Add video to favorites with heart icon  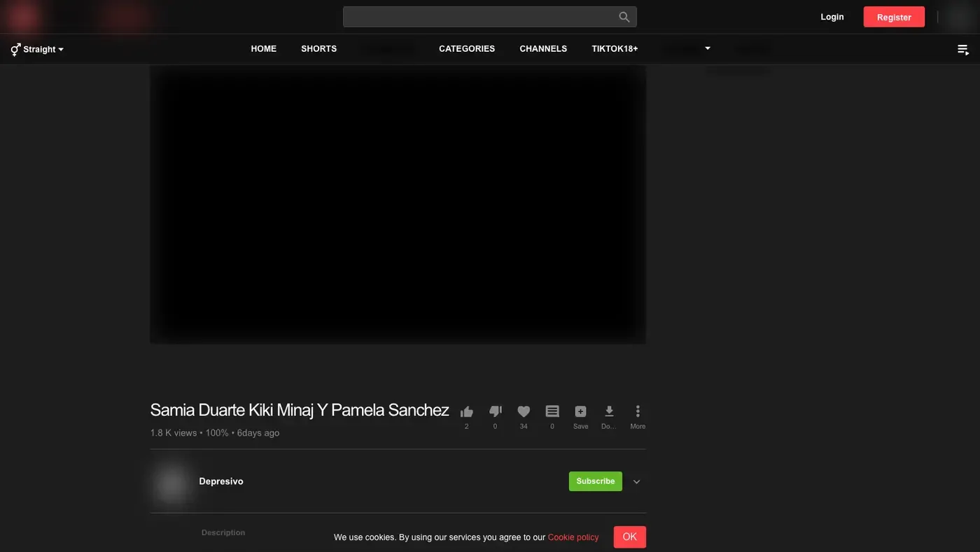click(x=524, y=411)
